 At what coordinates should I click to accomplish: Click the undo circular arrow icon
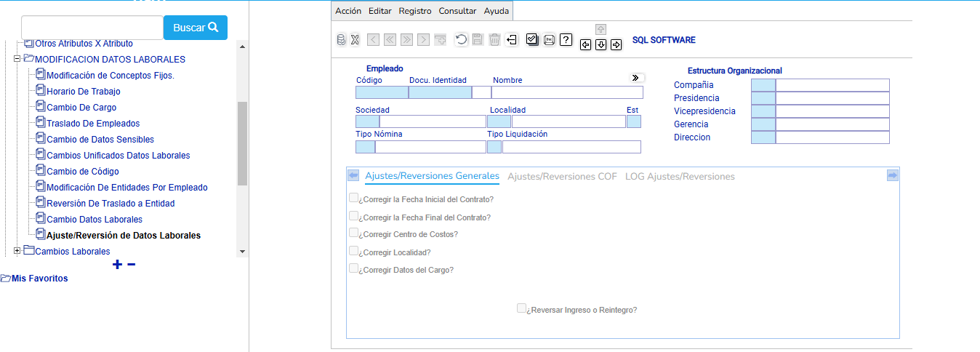(x=461, y=40)
